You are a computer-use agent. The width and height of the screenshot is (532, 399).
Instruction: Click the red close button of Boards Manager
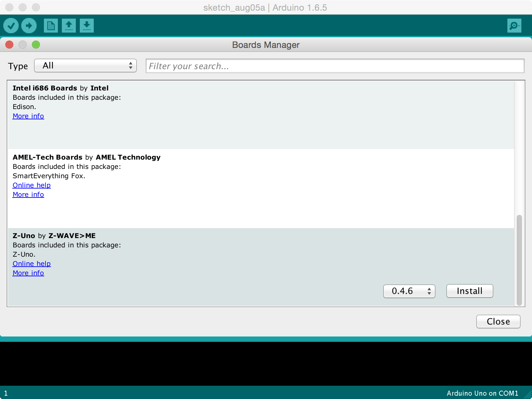9,45
